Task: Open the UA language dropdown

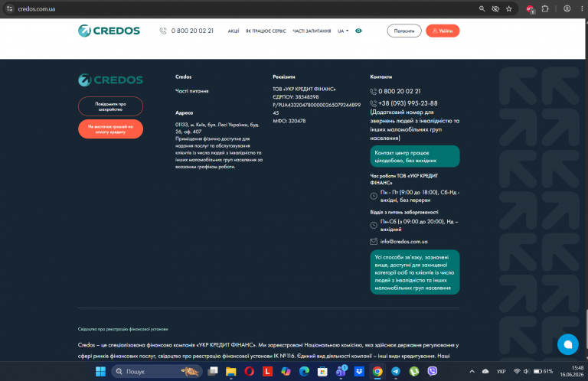Action: [x=343, y=31]
